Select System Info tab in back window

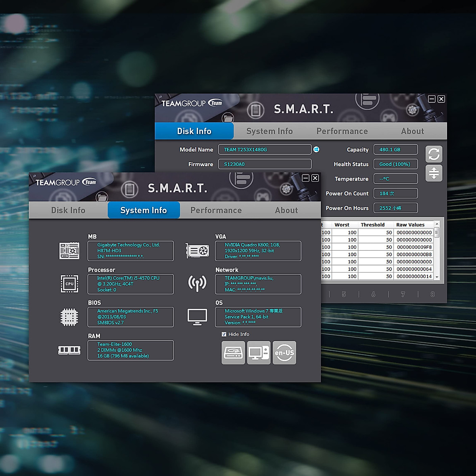coord(269,131)
